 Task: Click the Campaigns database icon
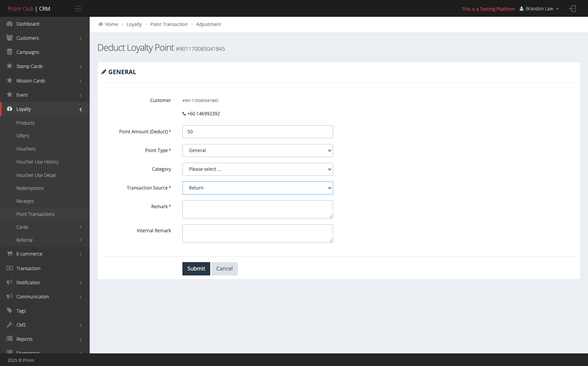[10, 52]
